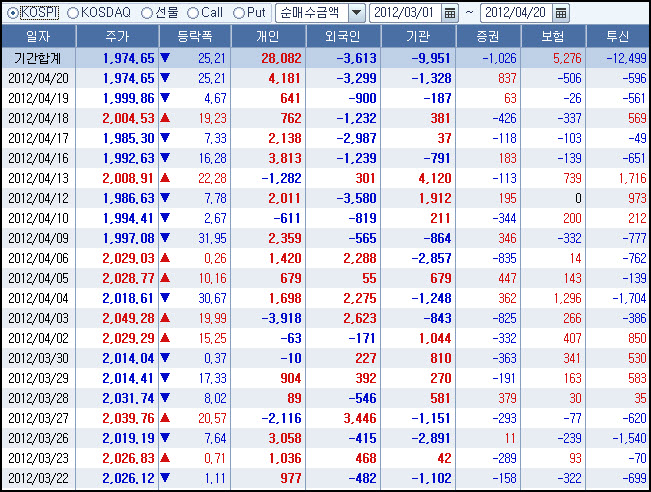
Task: Select the KOSDAQ radio button
Action: click(x=73, y=13)
